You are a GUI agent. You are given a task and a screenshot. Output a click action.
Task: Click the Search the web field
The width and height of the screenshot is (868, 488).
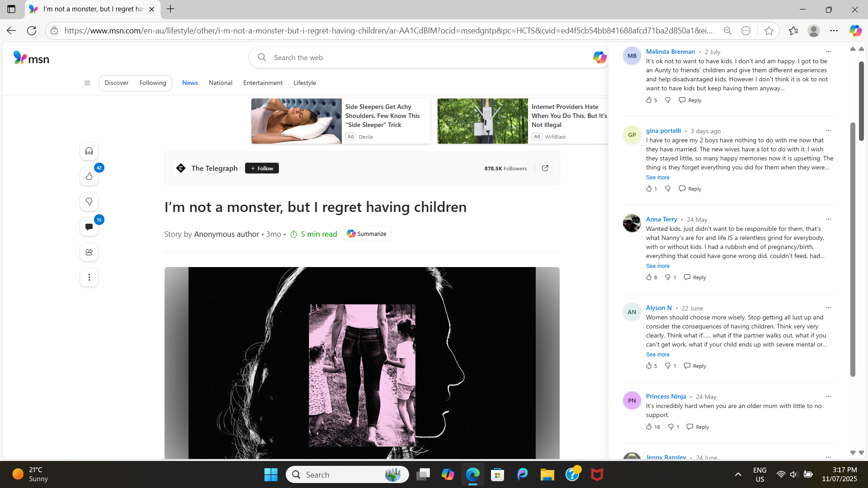425,57
